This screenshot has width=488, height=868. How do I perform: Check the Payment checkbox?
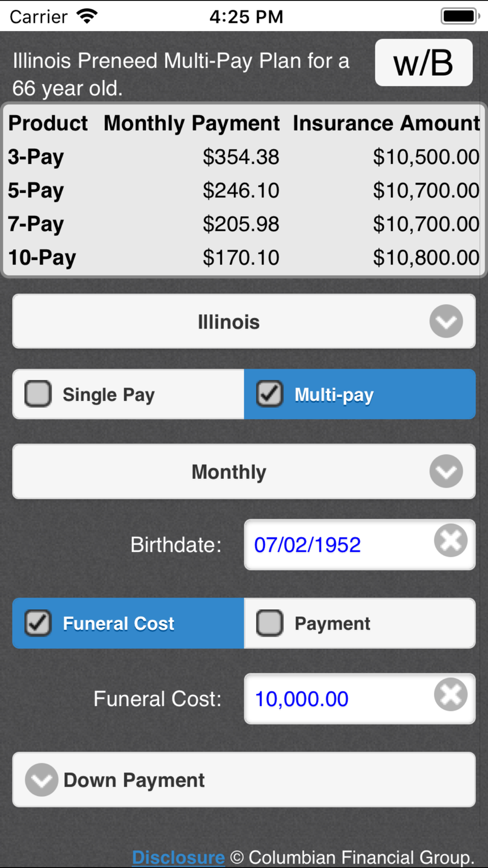point(269,623)
